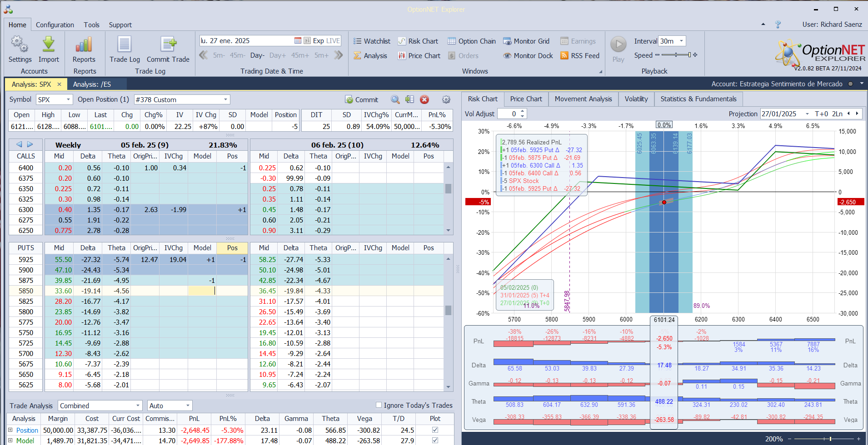Expand the Position row in Trade Analysis
Screen dimensions: 868x445
[x=10, y=430]
